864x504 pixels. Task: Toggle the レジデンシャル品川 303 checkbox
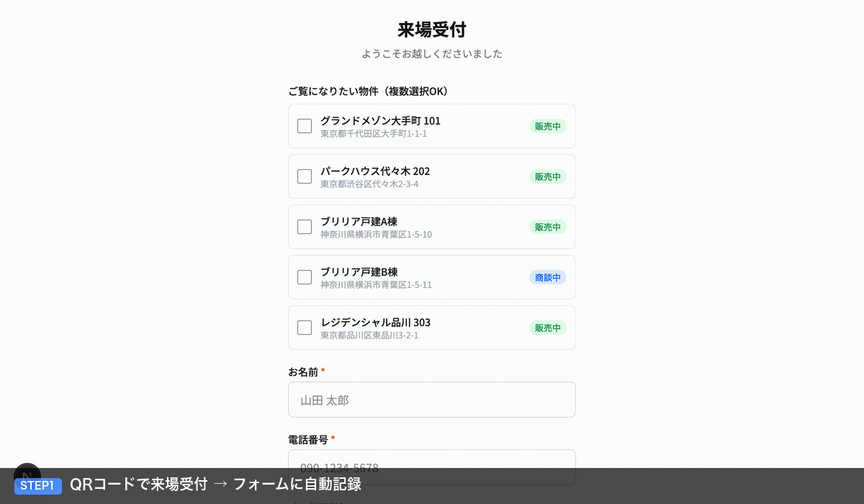point(305,328)
